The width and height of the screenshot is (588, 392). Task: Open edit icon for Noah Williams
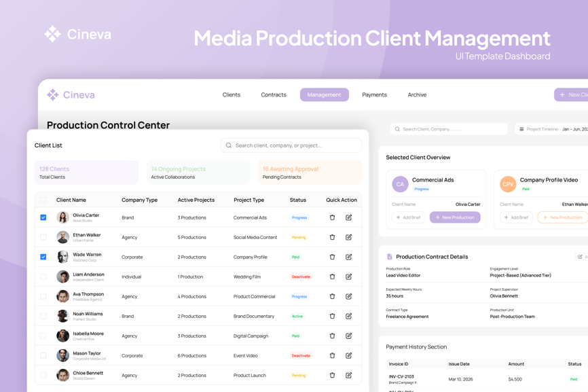coord(348,316)
